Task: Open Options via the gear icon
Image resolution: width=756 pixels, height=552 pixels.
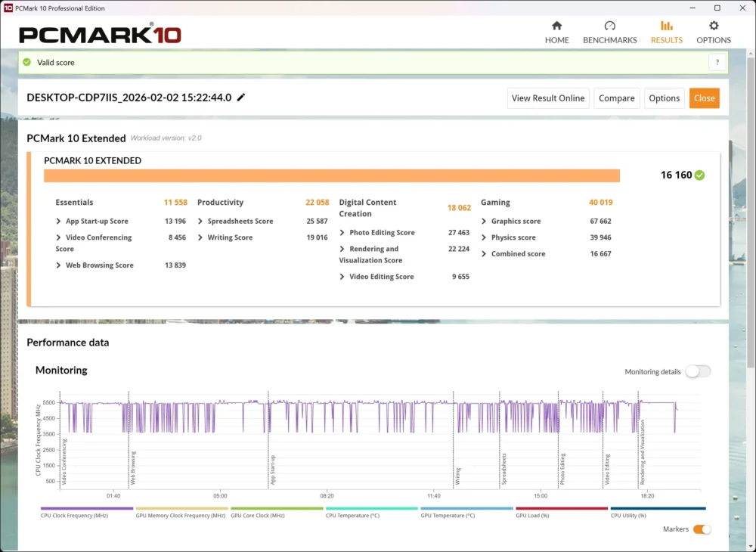Action: [714, 26]
